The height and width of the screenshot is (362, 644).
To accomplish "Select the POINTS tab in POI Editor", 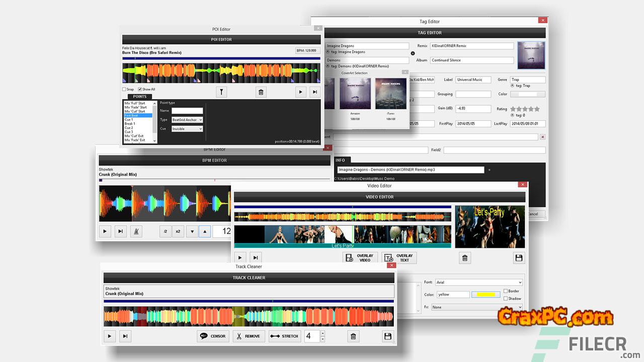I will tap(139, 97).
